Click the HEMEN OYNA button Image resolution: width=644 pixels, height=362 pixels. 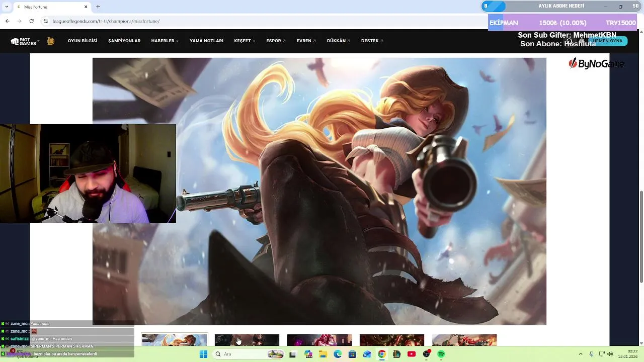[x=608, y=41]
